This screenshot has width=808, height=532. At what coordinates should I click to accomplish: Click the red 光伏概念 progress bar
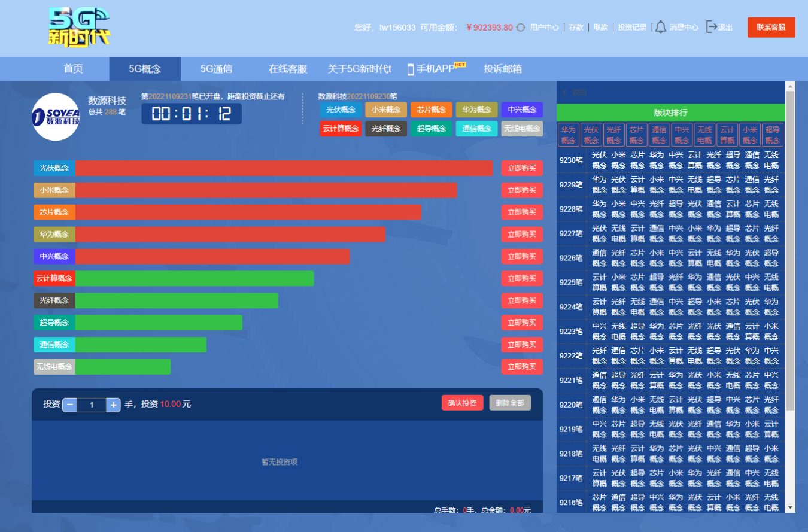[x=284, y=168]
